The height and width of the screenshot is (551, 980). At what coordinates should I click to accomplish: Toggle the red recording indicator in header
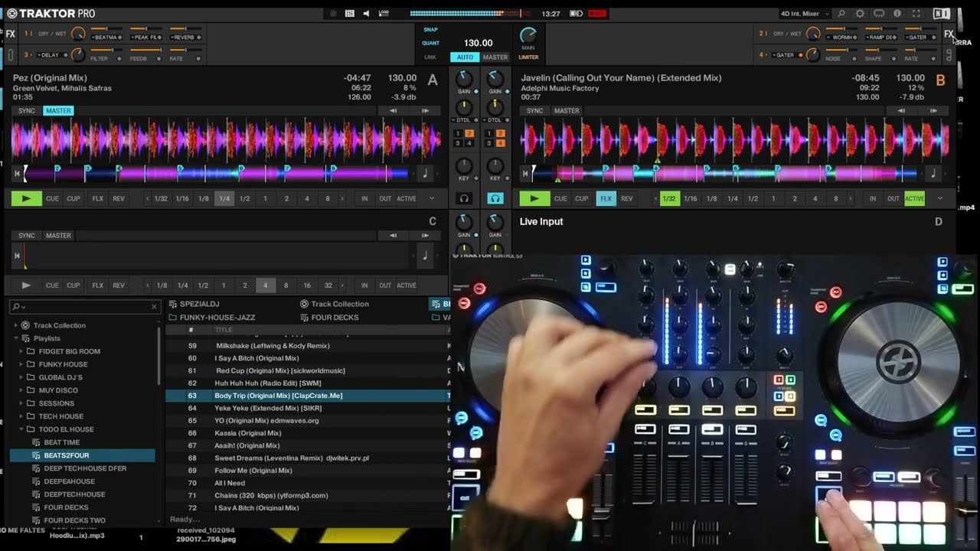(x=597, y=14)
